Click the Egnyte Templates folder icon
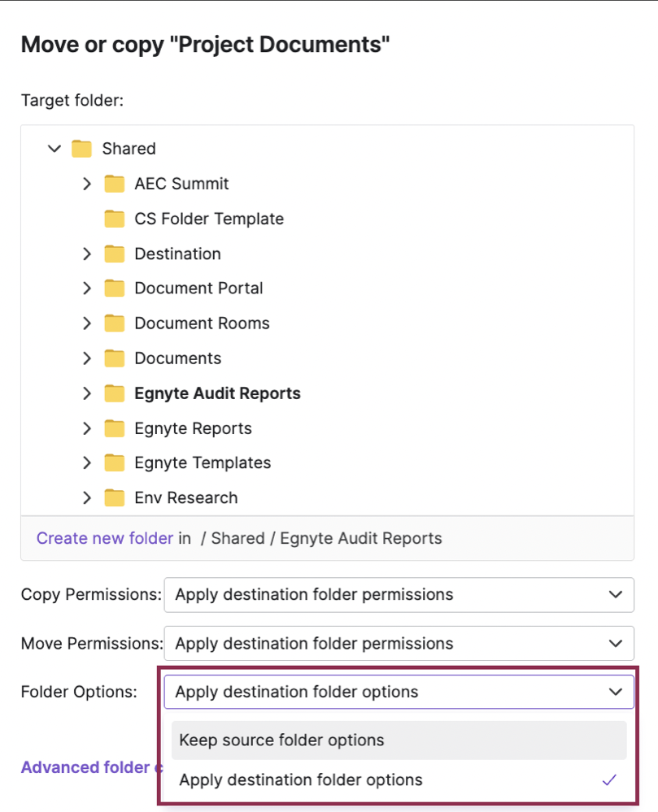 tap(115, 463)
